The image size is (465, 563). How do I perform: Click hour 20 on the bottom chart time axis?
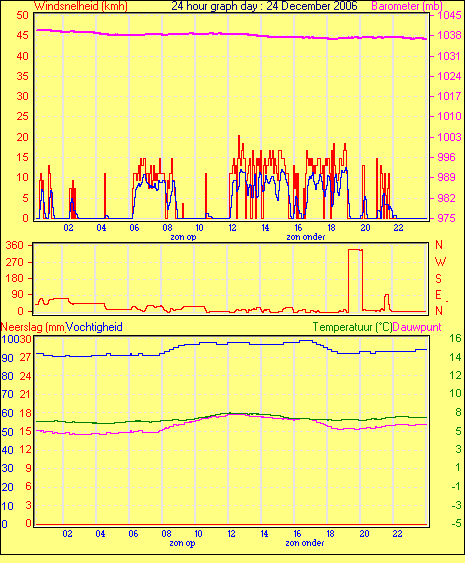click(x=364, y=534)
